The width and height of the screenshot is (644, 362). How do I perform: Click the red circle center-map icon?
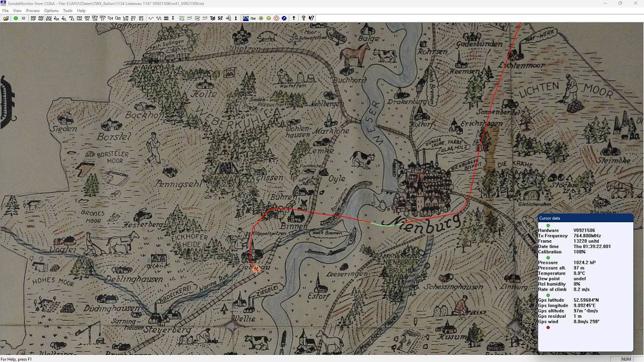276,18
